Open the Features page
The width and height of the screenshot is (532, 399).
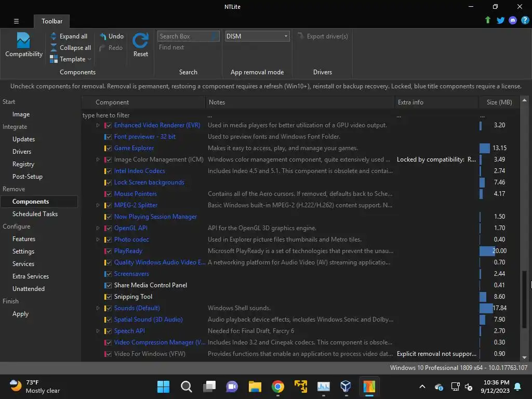(24, 239)
